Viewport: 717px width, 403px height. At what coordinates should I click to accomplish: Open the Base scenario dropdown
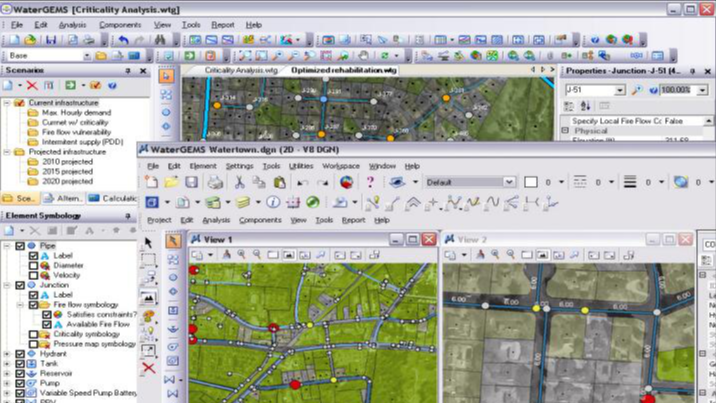87,56
